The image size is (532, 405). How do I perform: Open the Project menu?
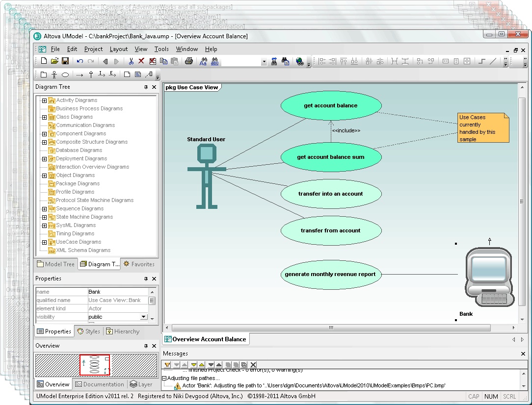[93, 49]
